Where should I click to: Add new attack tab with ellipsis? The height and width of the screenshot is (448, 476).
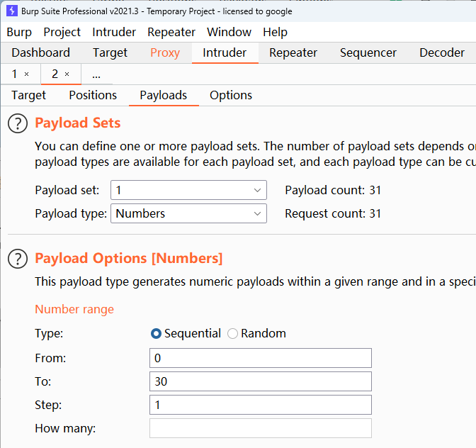96,74
